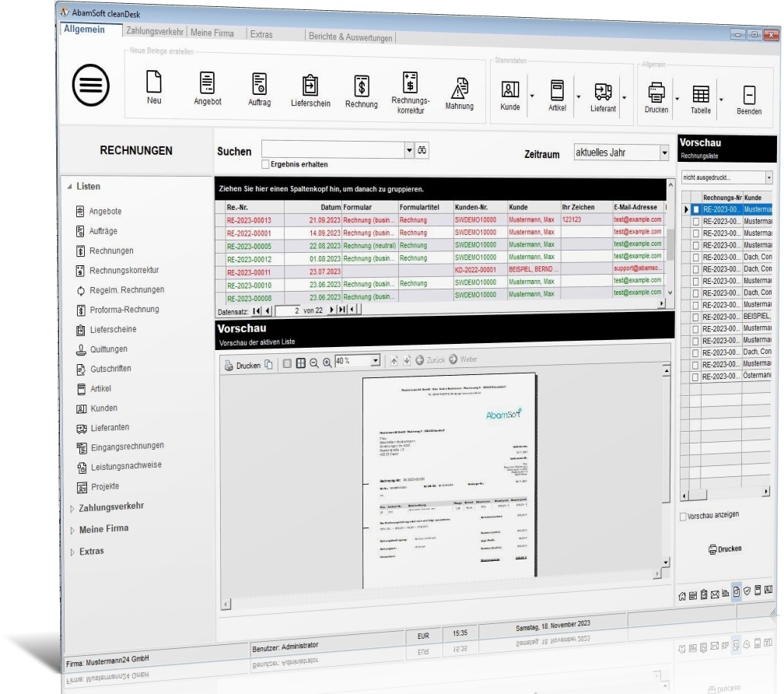Click the shield icon in bottom-right icon bar

747,591
